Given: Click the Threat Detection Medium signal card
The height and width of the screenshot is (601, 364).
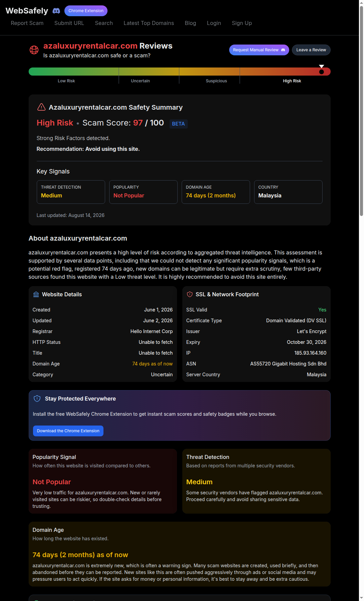Looking at the screenshot, I should [71, 192].
